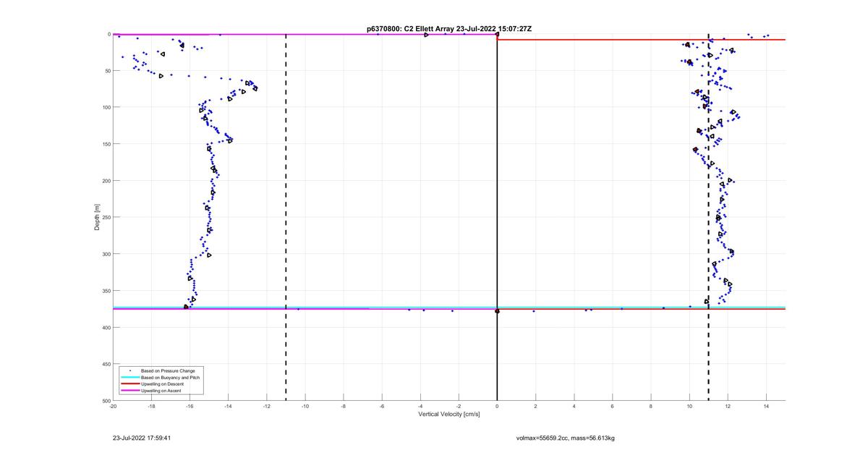Select legend entry 'Upwelling on Descent'
The height and width of the screenshot is (450, 868).
pyautogui.click(x=163, y=384)
